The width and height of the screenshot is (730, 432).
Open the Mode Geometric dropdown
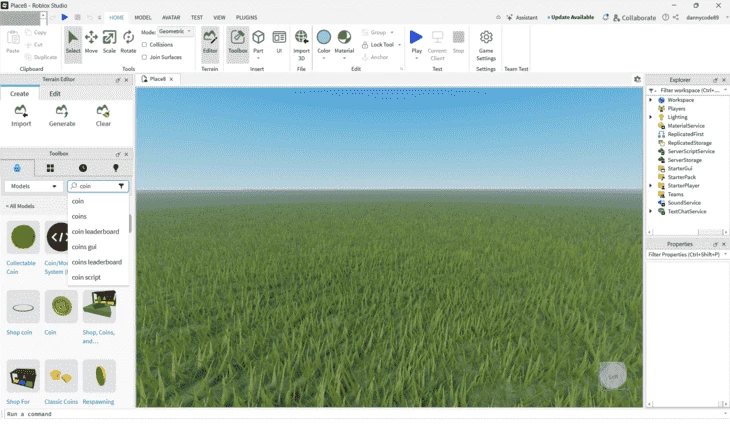(x=175, y=32)
